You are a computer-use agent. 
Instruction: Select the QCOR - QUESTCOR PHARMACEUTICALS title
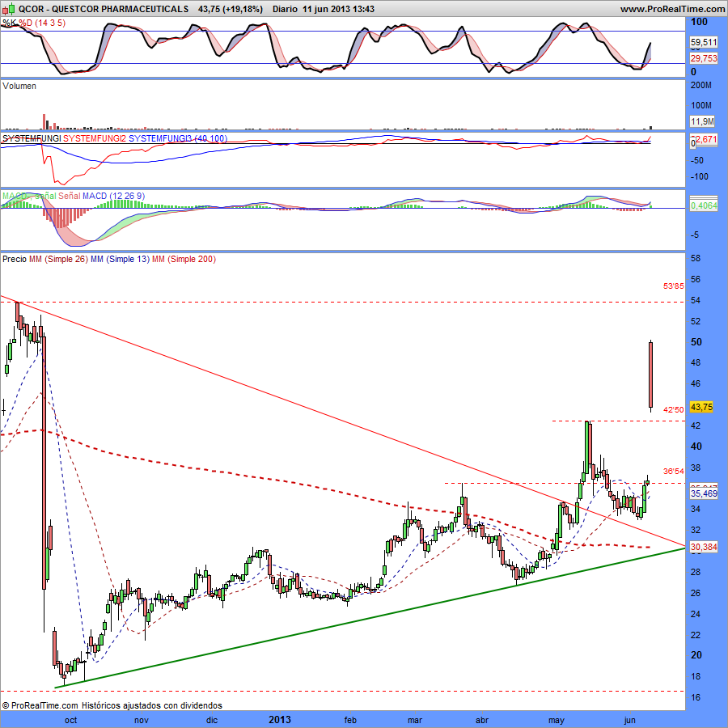tap(104, 9)
